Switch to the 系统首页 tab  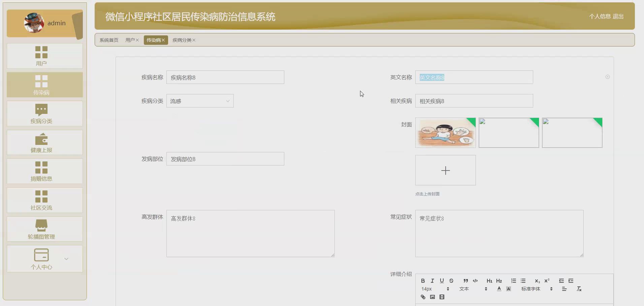point(108,40)
